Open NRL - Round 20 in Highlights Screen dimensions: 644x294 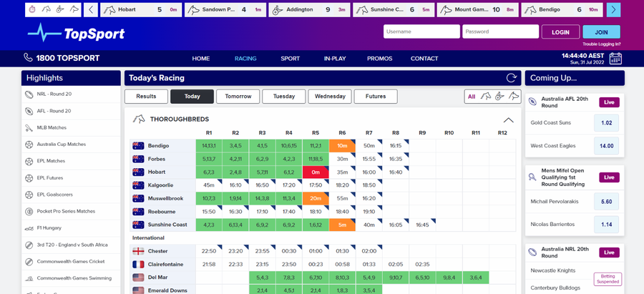pos(71,94)
